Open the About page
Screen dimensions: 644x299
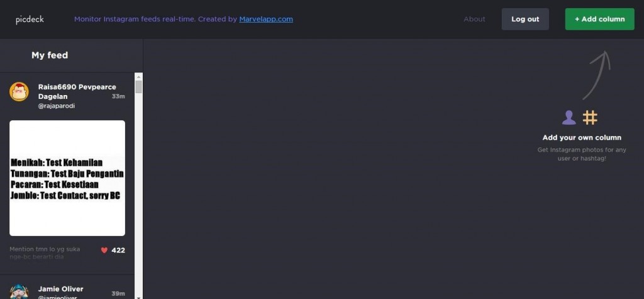(474, 19)
